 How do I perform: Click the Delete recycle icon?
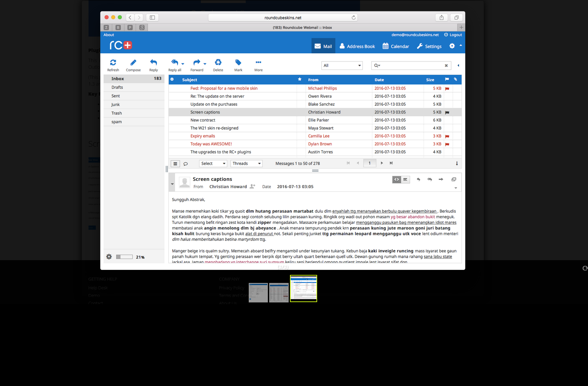click(218, 62)
